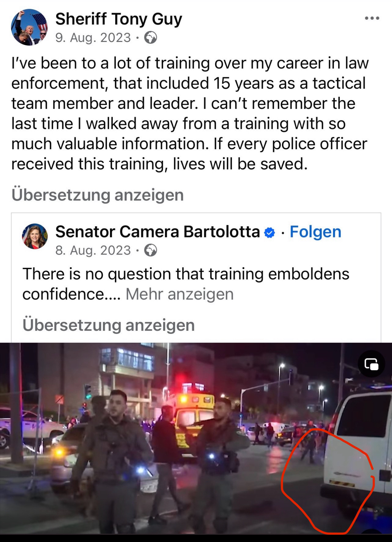392x542 pixels.
Task: Tap Sheriff Tony Guy's profile picture
Action: tap(29, 27)
